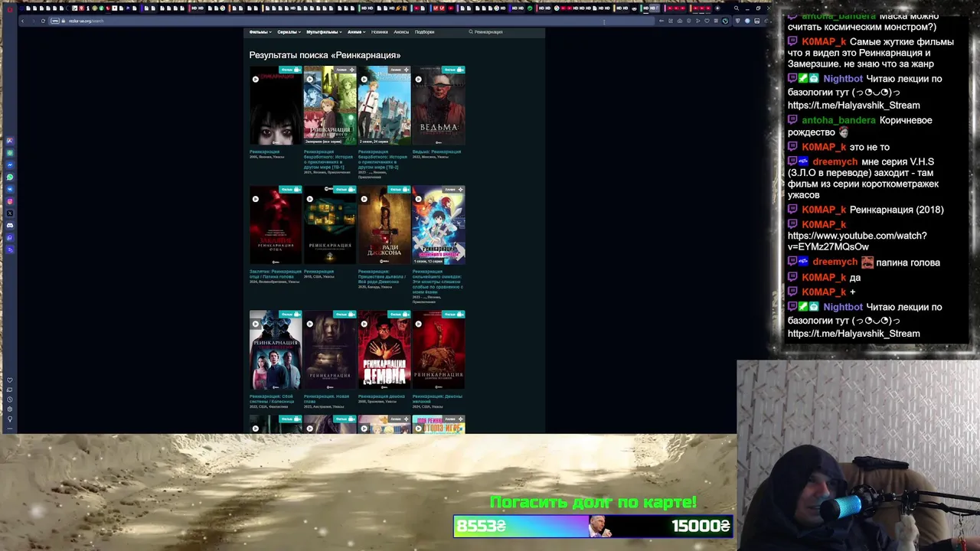
Task: Click the Всё ради Джексона poster thumbnail
Action: (x=384, y=225)
